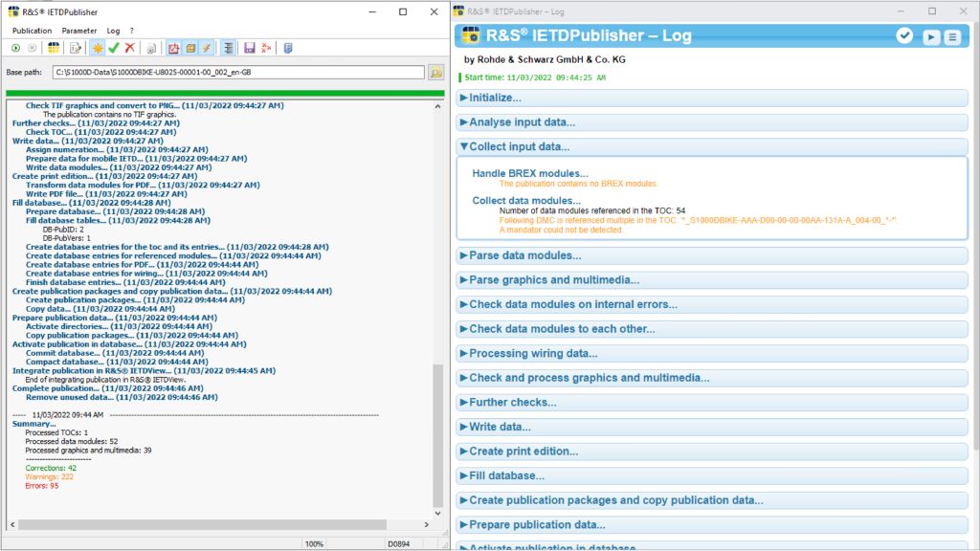Toggle the orange database box icon

(190, 48)
